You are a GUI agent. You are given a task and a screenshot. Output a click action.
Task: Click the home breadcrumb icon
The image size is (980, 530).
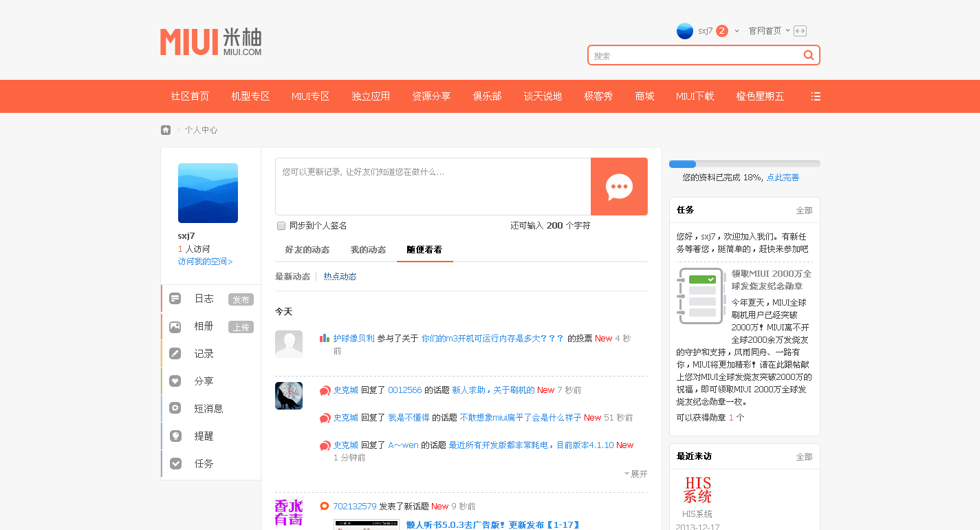pos(166,130)
